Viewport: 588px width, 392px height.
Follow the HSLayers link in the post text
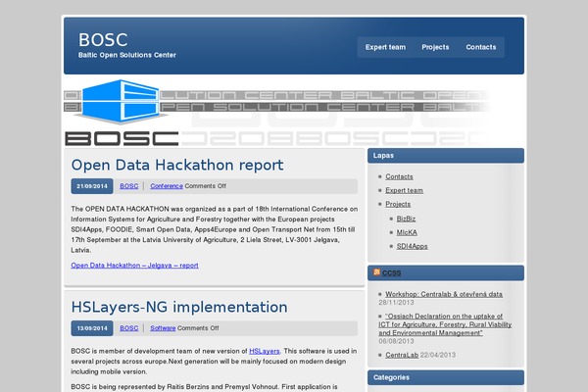pyautogui.click(x=265, y=351)
